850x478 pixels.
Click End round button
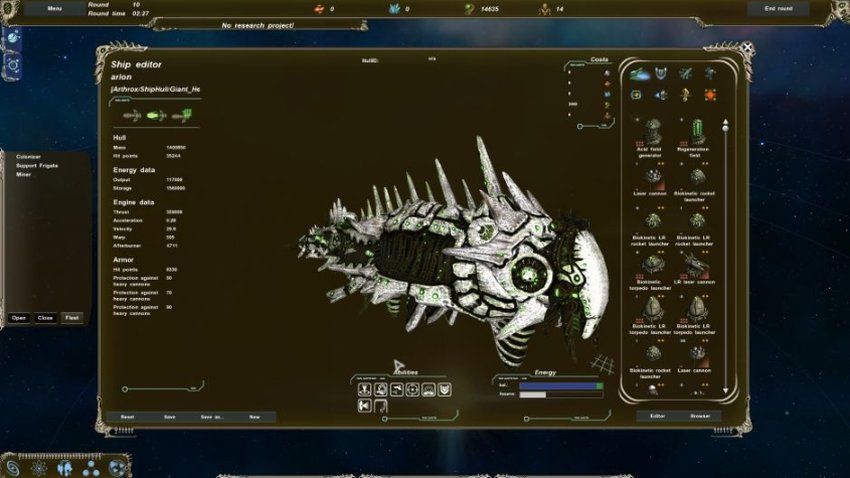click(x=778, y=8)
